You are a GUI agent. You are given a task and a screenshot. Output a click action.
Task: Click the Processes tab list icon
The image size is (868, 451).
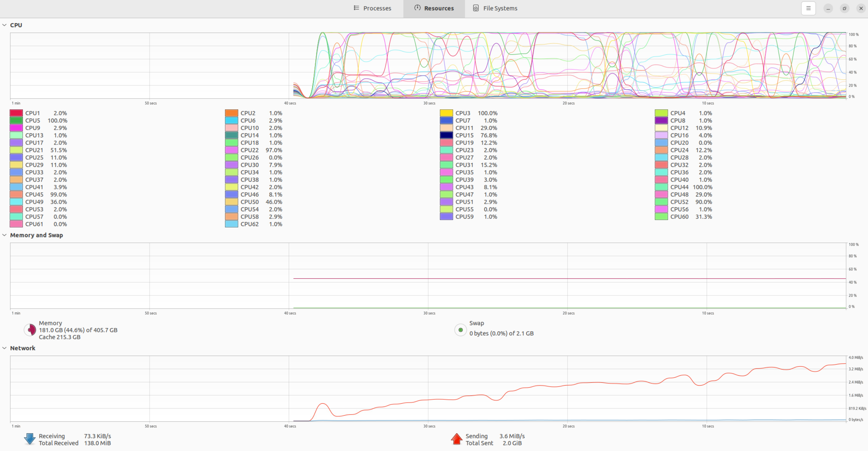(356, 8)
